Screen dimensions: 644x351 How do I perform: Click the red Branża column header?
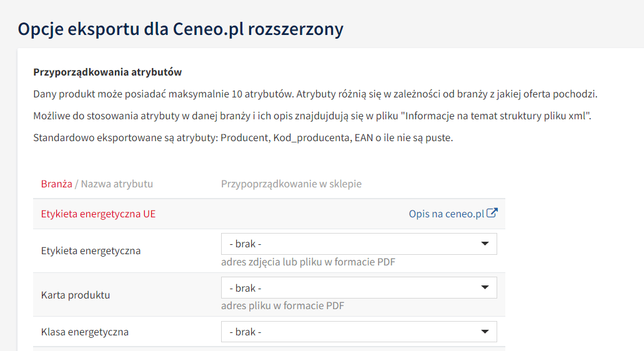pos(56,184)
